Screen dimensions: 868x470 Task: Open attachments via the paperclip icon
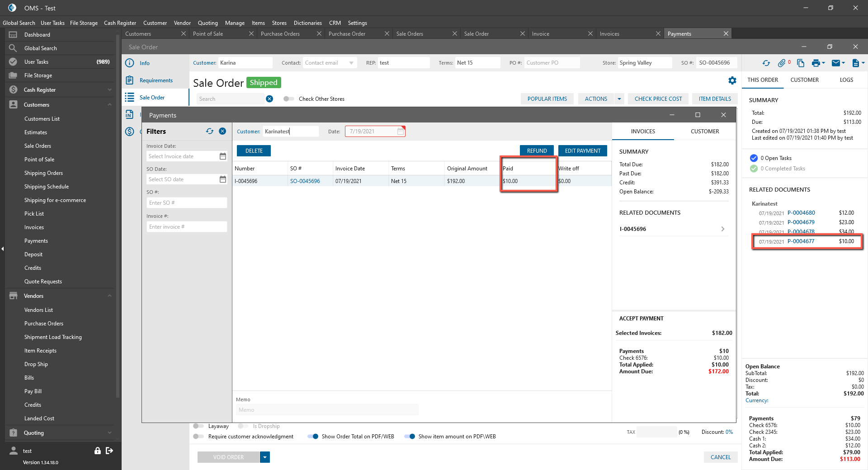[782, 63]
